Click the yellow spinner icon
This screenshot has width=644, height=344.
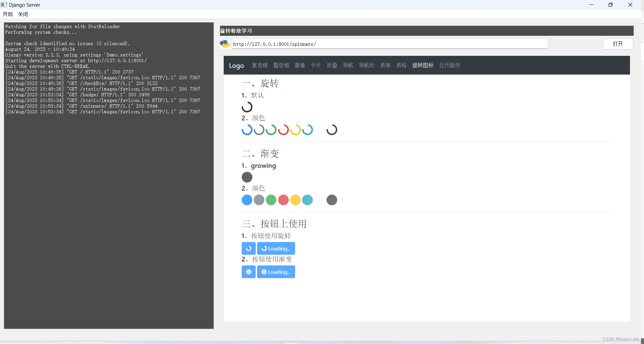point(295,130)
